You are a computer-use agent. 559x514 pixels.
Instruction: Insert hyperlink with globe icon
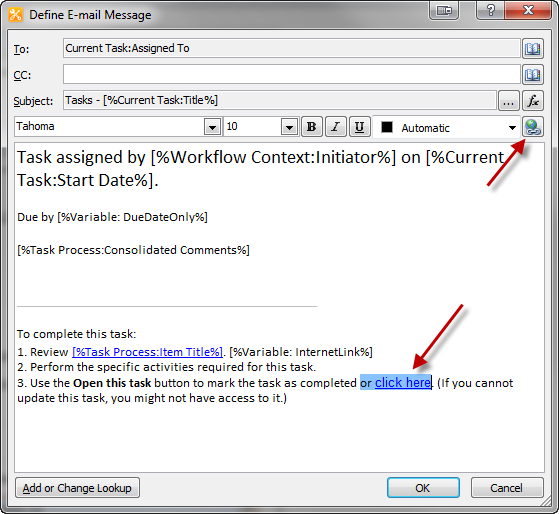point(533,127)
